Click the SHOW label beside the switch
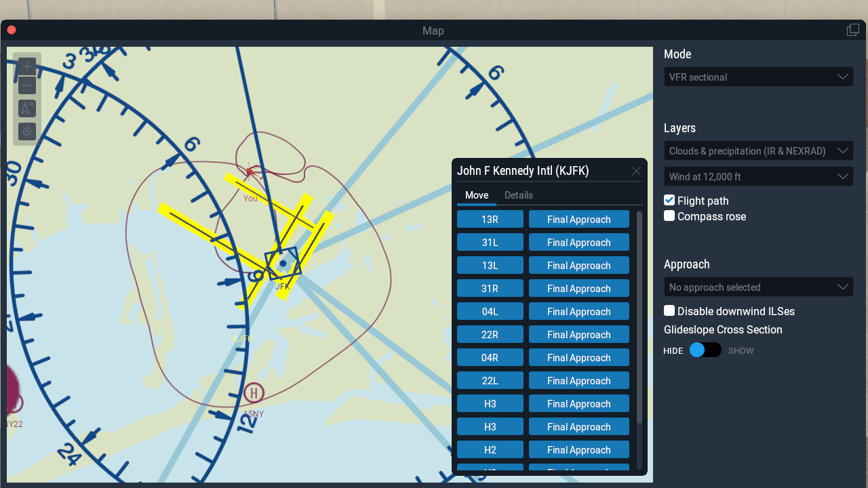Viewport: 868px width, 488px height. (741, 351)
